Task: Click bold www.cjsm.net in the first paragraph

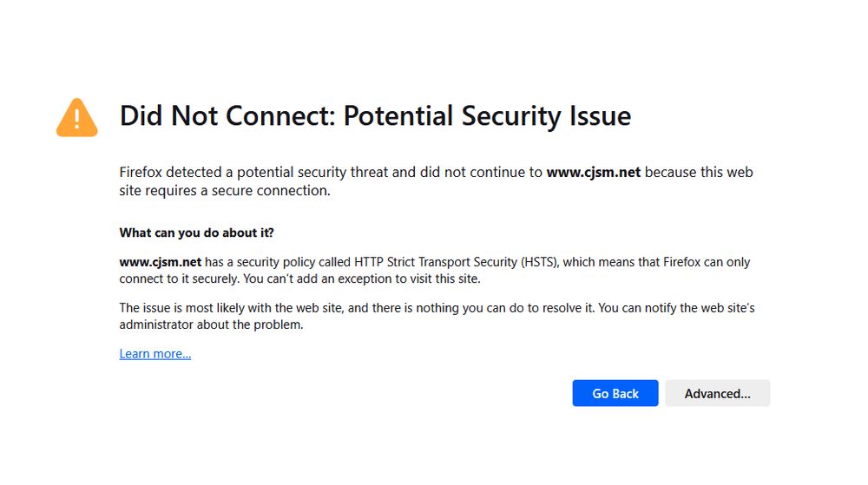Action: (x=593, y=172)
